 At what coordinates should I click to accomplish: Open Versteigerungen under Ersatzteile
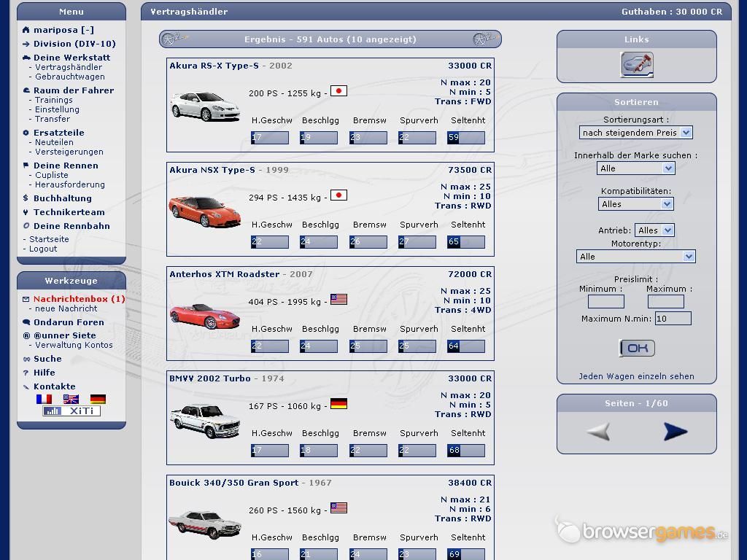coord(69,152)
